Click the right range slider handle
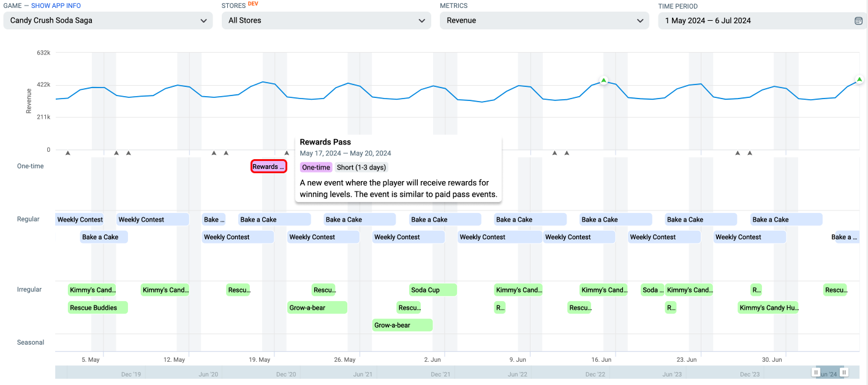Viewport: 868px width, 385px height. point(844,372)
